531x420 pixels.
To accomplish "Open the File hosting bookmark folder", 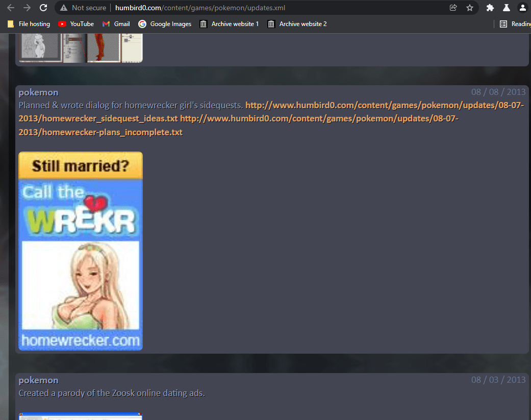I will click(29, 24).
